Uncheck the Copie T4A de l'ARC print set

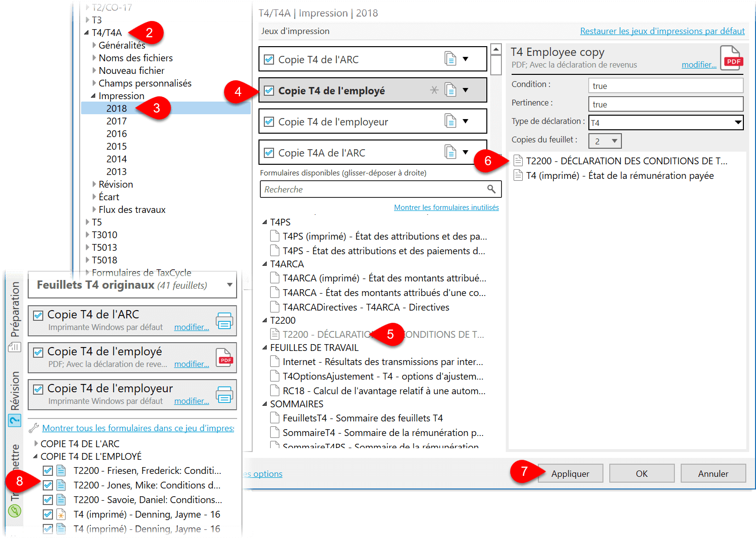point(269,153)
